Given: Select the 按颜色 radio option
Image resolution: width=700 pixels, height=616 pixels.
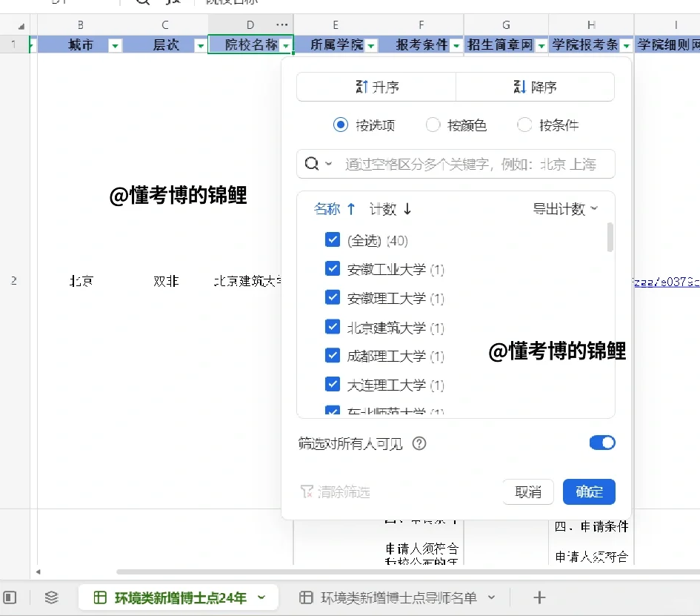Looking at the screenshot, I should [433, 125].
